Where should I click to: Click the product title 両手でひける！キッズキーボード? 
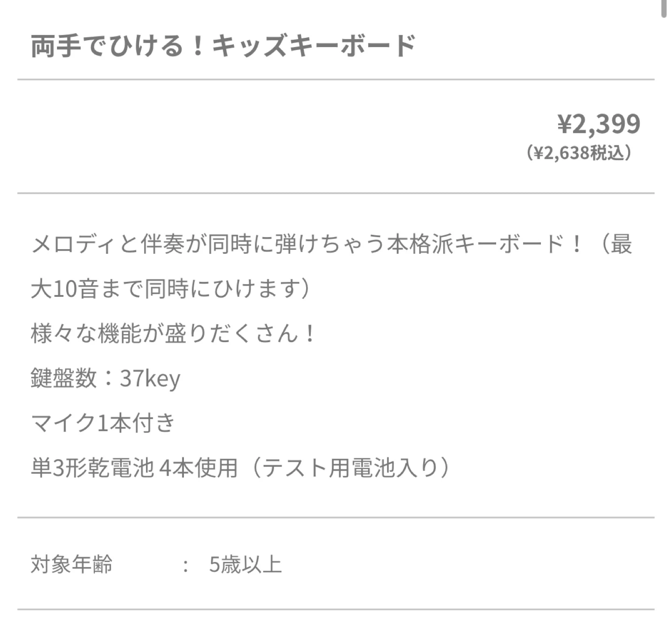223,46
